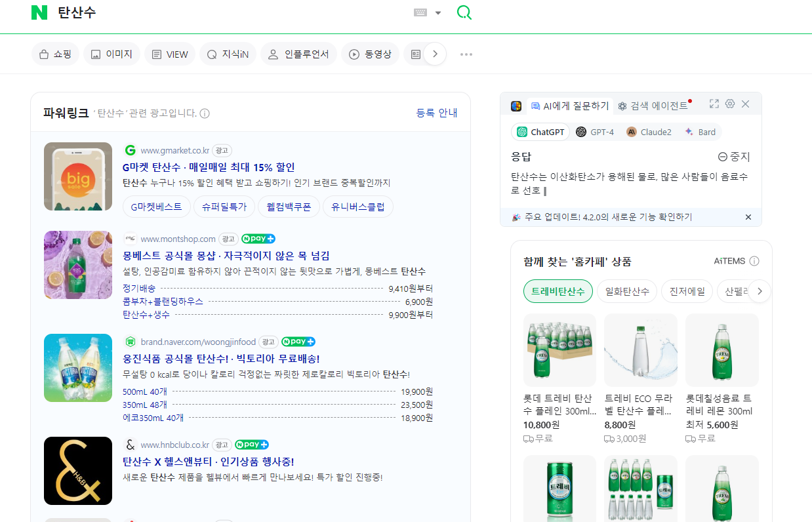
Task: Open the www.montshop.com URL
Action: [178, 239]
